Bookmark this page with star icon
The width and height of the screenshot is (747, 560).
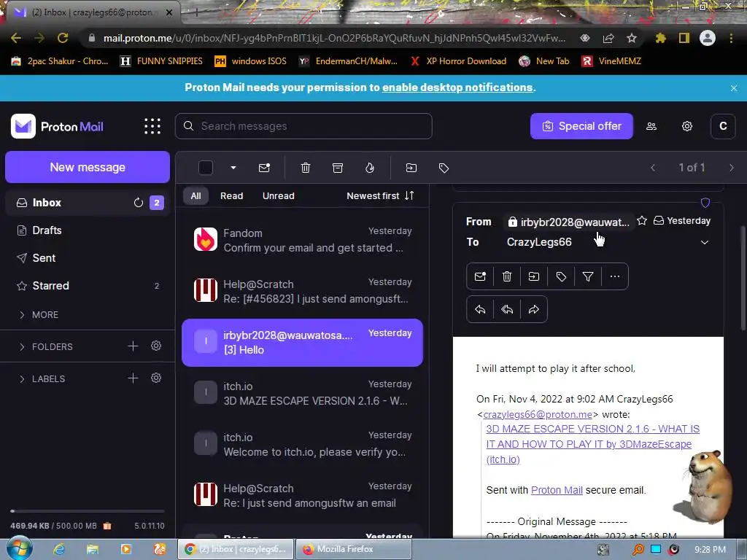[x=632, y=38]
